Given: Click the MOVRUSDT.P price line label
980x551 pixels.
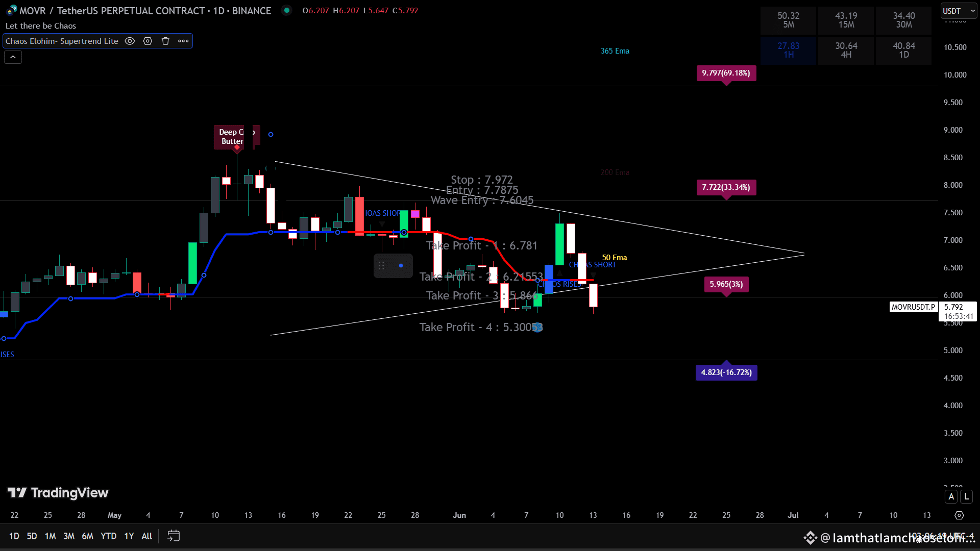Looking at the screenshot, I should [x=914, y=307].
